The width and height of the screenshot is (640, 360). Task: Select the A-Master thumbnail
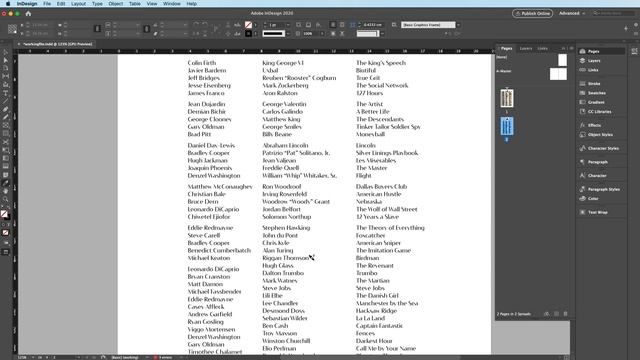(558, 74)
